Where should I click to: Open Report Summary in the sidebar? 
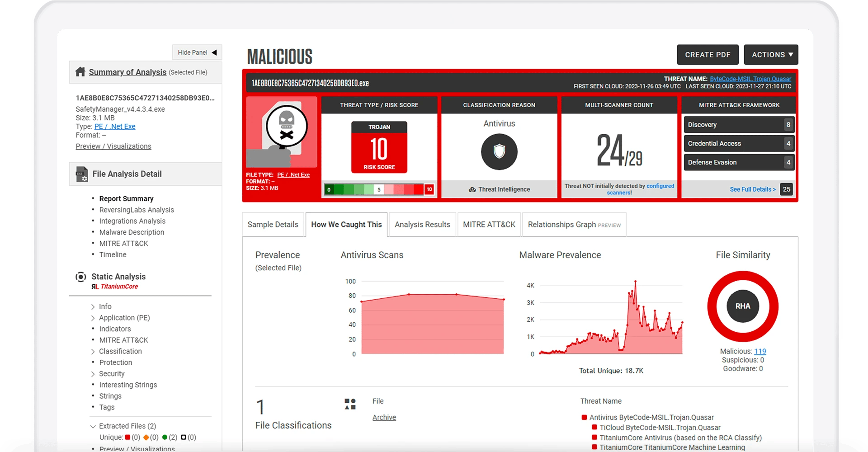[x=126, y=198]
